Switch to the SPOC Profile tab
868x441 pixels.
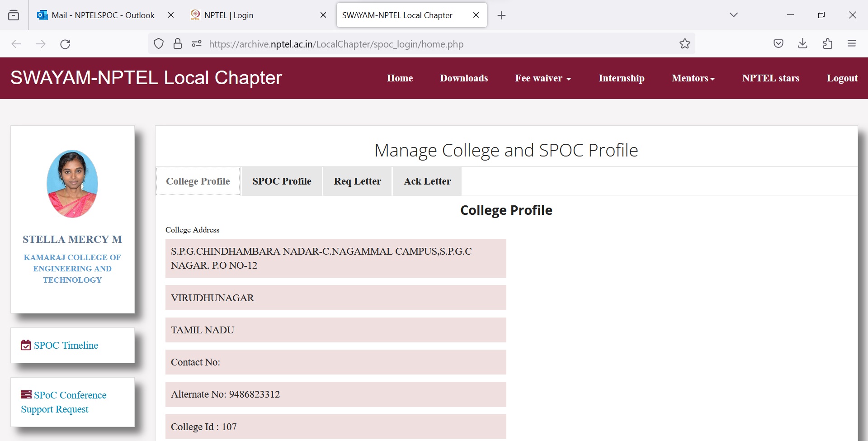(282, 181)
